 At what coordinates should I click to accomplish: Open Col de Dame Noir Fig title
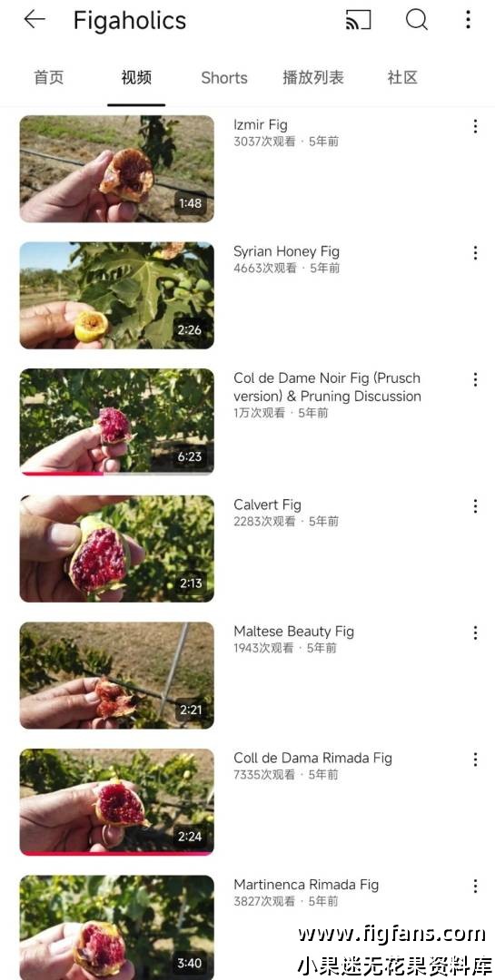(x=327, y=387)
